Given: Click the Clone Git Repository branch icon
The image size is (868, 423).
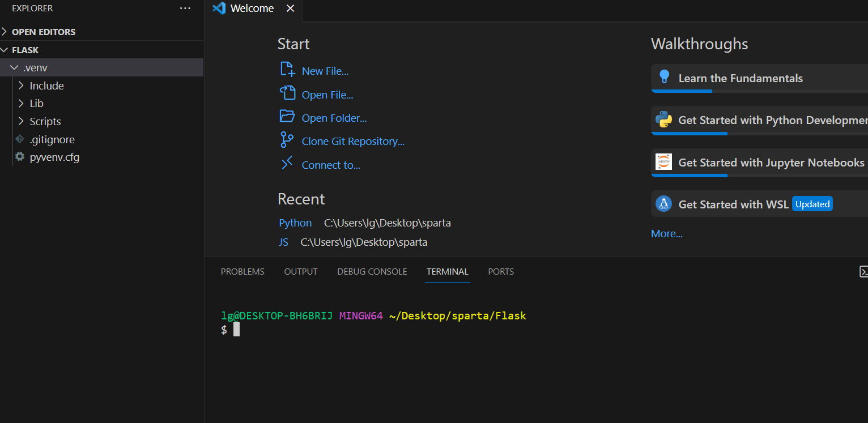Looking at the screenshot, I should [287, 140].
